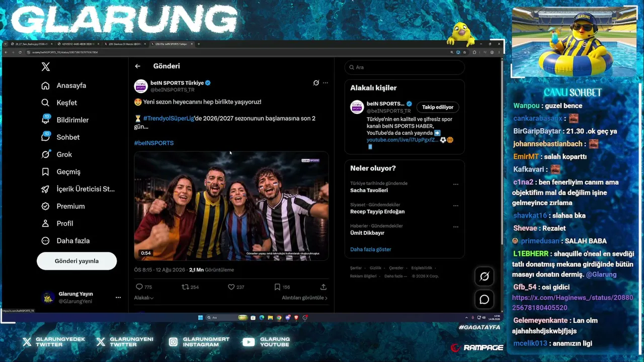
Task: Bookmark this page with the star icon
Action: pyautogui.click(x=464, y=52)
